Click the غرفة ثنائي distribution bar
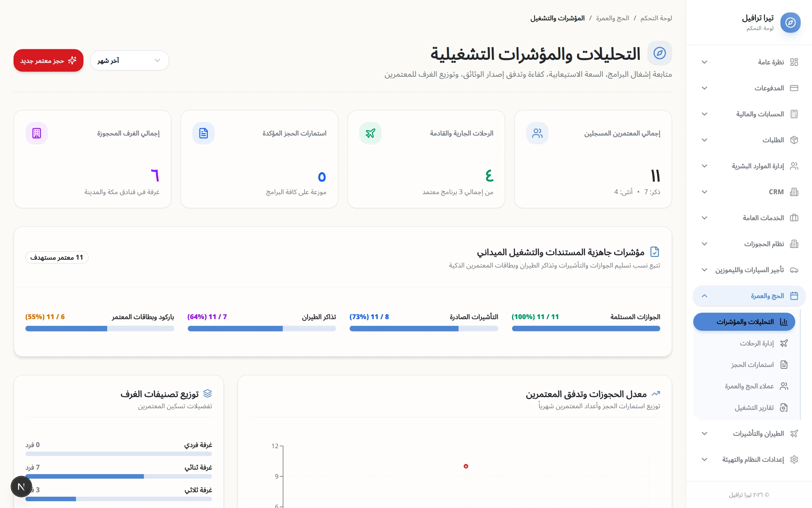The width and height of the screenshot is (812, 508). (119, 476)
